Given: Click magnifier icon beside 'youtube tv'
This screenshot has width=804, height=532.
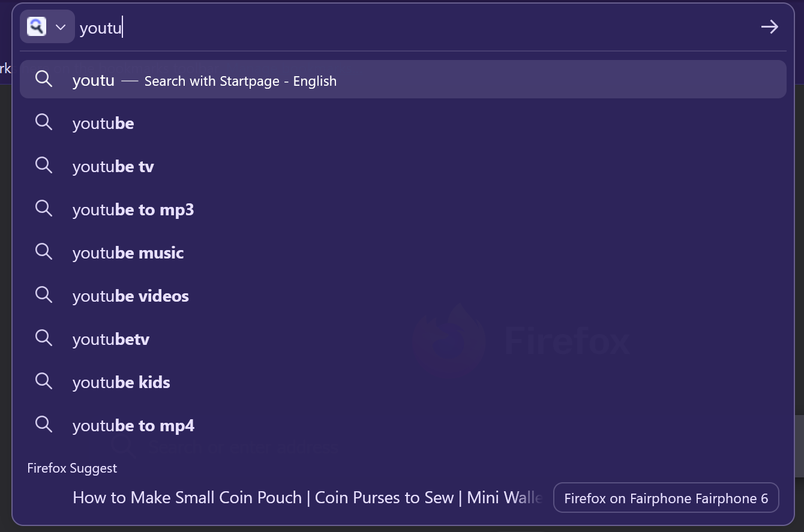Looking at the screenshot, I should [x=44, y=166].
